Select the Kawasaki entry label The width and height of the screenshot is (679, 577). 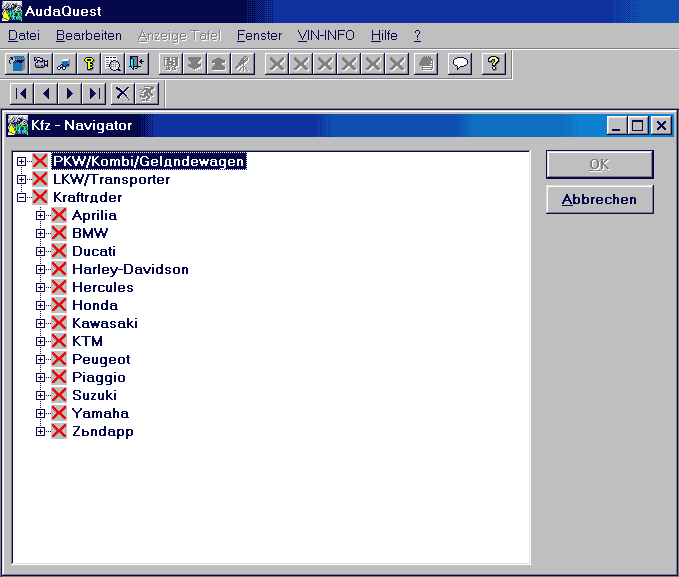(105, 323)
